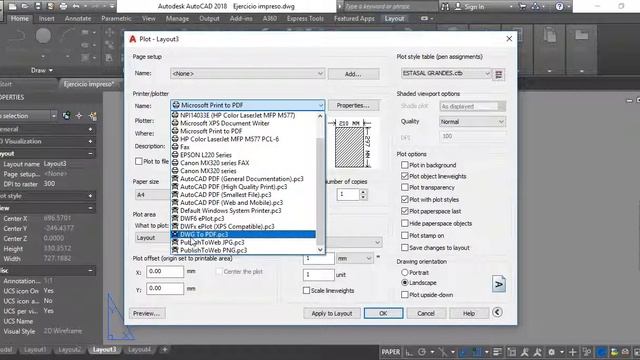Uncheck Plot object lineweights
This screenshot has height=360, width=640.
click(x=404, y=176)
